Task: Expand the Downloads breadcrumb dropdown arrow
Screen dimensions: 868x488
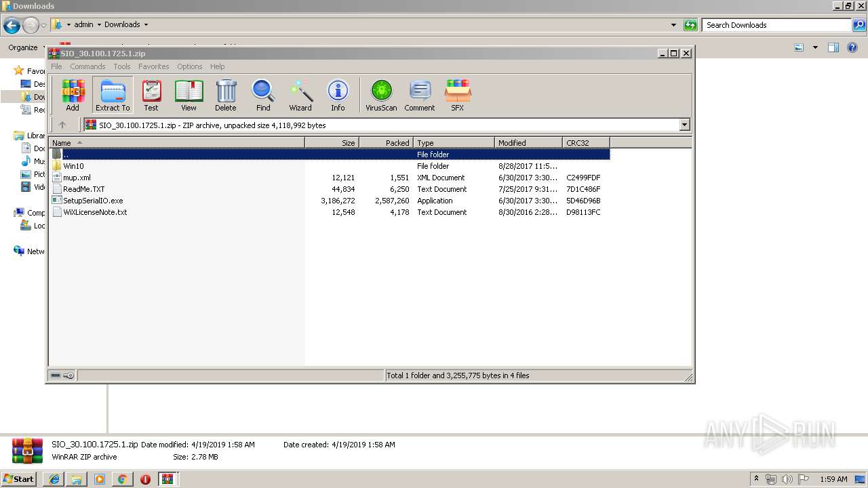Action: [146, 25]
